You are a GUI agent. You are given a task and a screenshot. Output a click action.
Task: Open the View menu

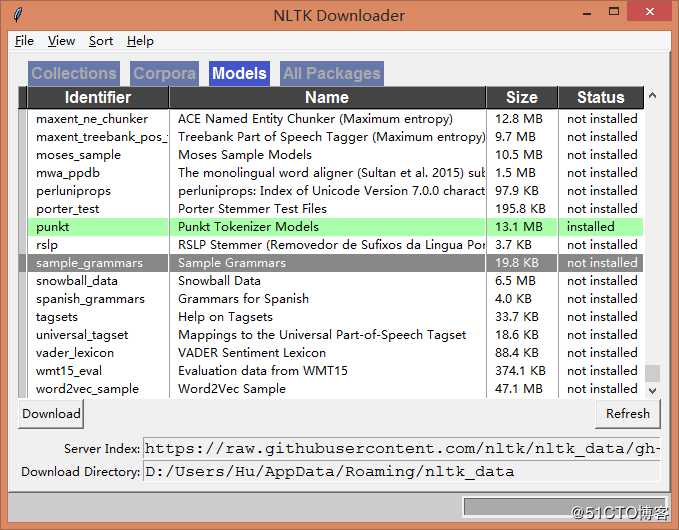61,41
